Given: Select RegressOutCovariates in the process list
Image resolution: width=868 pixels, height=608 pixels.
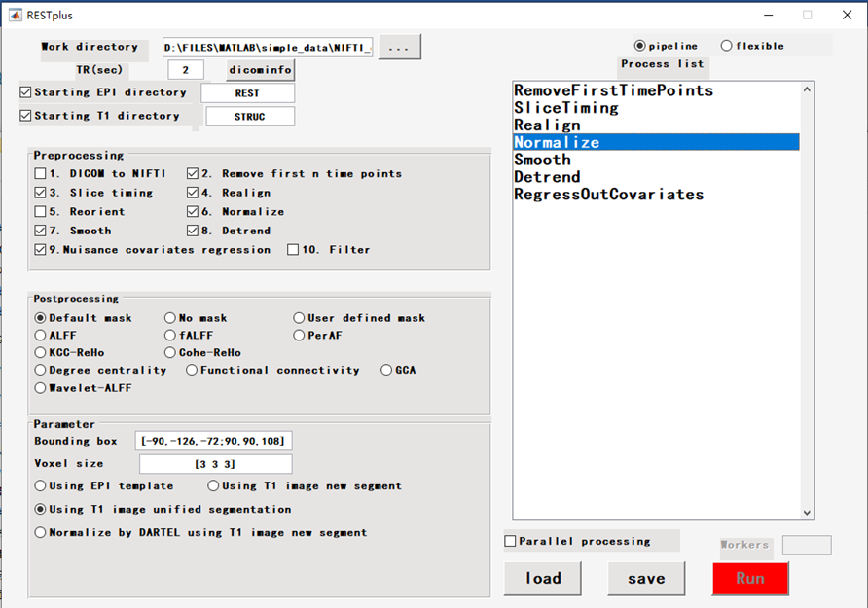Looking at the screenshot, I should point(608,195).
